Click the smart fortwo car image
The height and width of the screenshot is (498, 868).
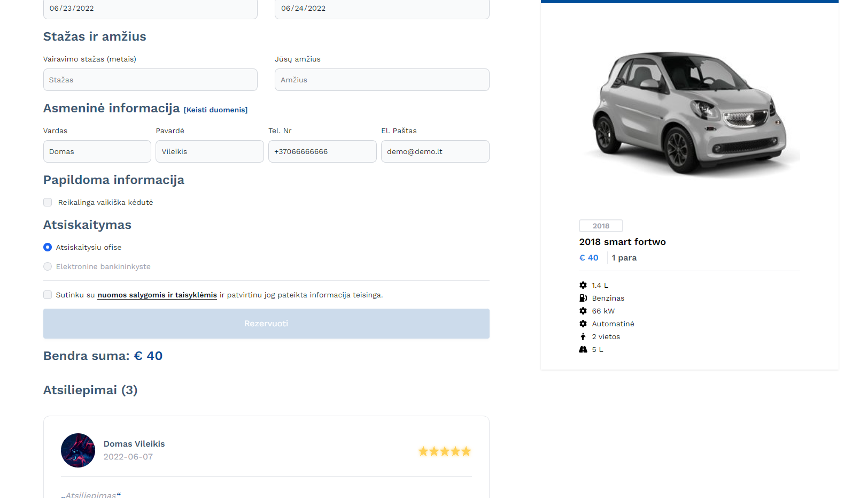(689, 112)
